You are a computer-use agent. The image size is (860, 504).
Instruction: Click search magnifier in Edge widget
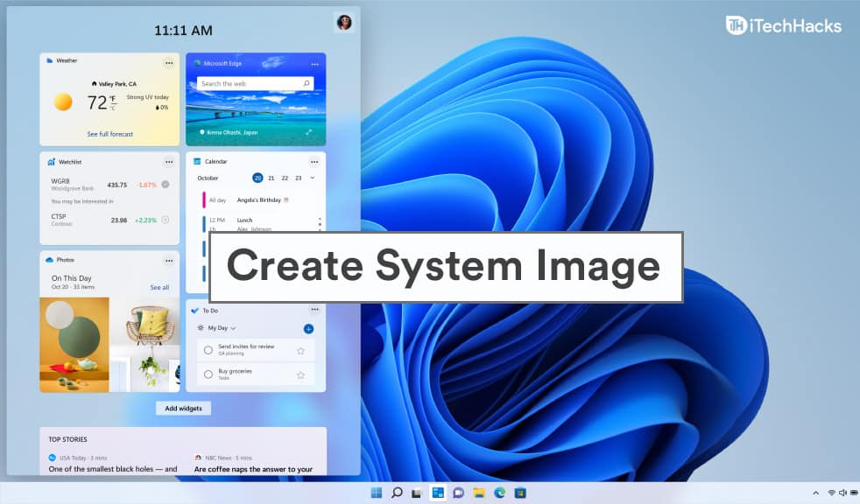pos(306,83)
